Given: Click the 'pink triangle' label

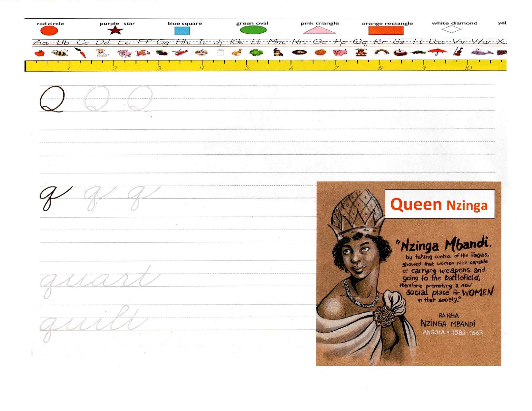Looking at the screenshot, I should click(x=320, y=23).
